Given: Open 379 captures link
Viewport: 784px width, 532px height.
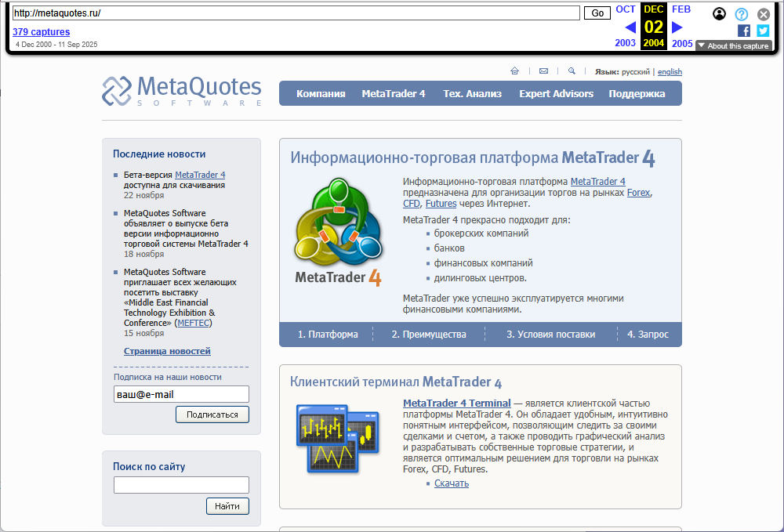Looking at the screenshot, I should (x=41, y=32).
